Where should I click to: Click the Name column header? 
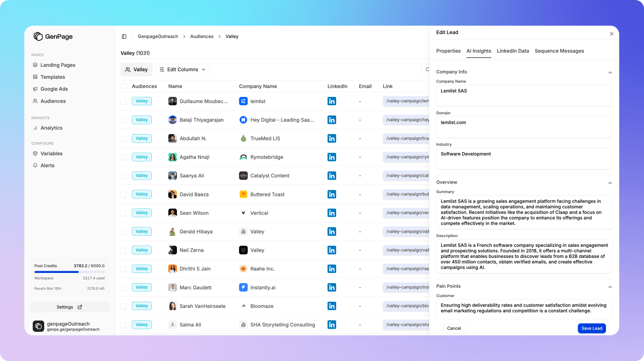click(x=175, y=86)
